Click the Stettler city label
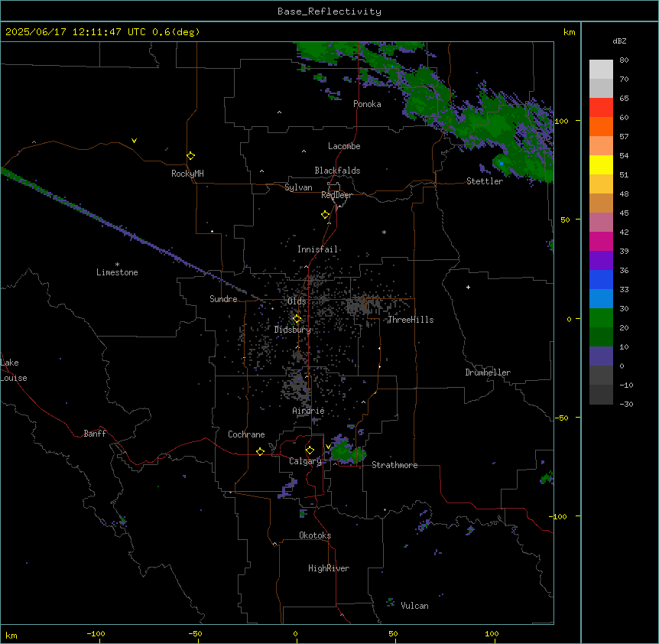 pyautogui.click(x=485, y=181)
